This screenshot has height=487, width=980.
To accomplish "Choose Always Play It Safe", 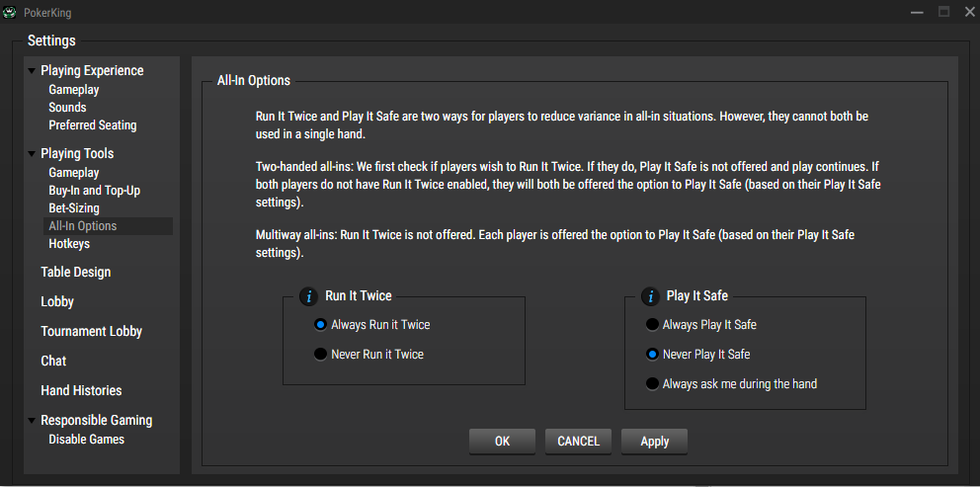I will (652, 325).
